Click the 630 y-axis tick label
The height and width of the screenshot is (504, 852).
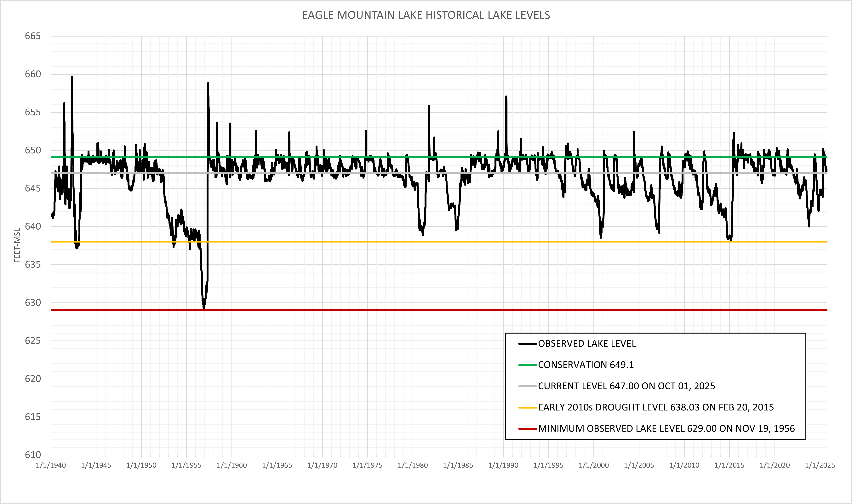pyautogui.click(x=33, y=303)
